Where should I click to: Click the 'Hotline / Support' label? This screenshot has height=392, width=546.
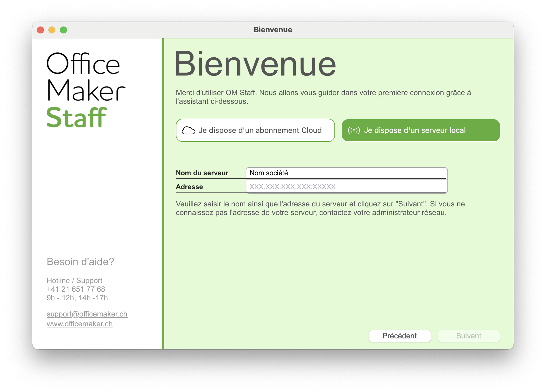[74, 280]
